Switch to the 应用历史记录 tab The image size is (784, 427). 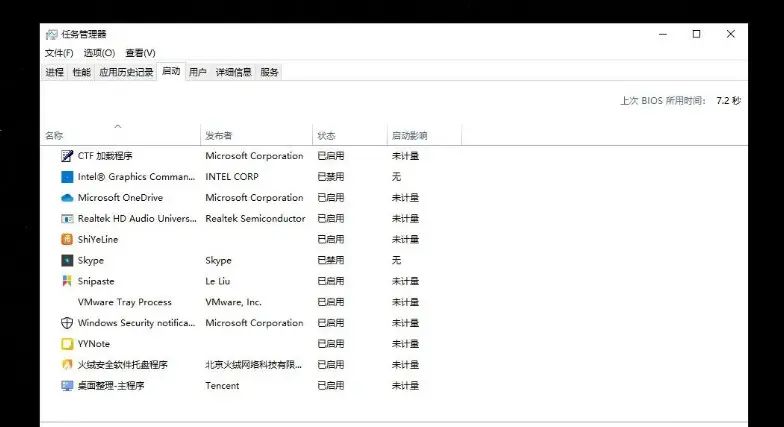tap(126, 72)
